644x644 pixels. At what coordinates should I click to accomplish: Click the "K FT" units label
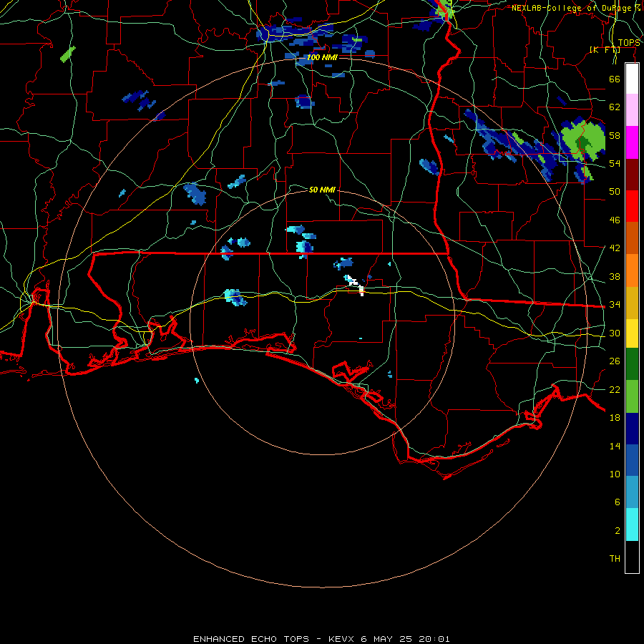click(x=605, y=49)
